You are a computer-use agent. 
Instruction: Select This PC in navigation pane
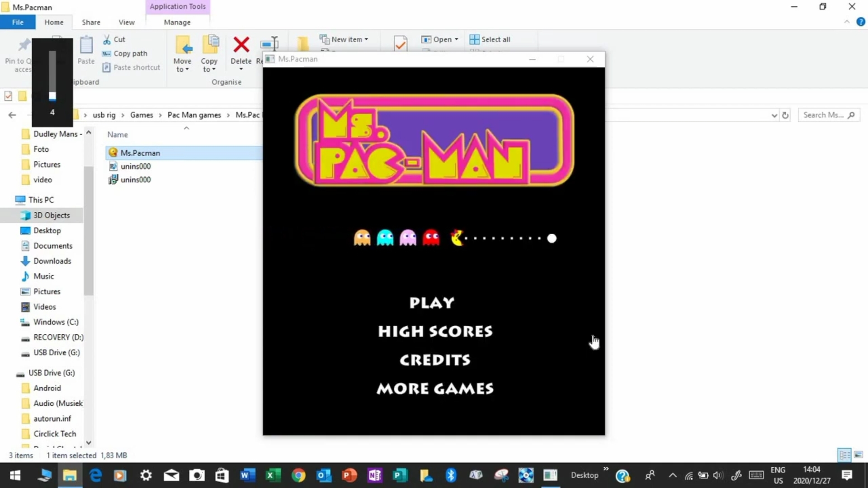pos(41,200)
